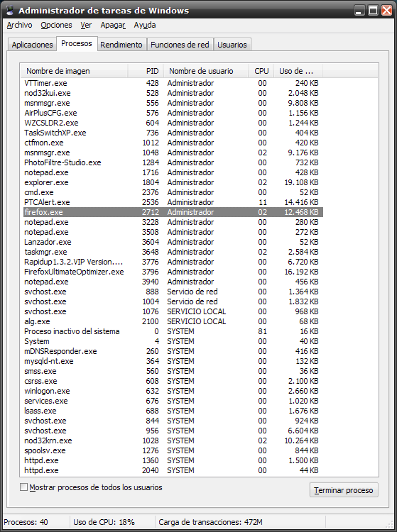Image resolution: width=397 pixels, height=532 pixels.
Task: Select the services.exe process
Action: 173,401
